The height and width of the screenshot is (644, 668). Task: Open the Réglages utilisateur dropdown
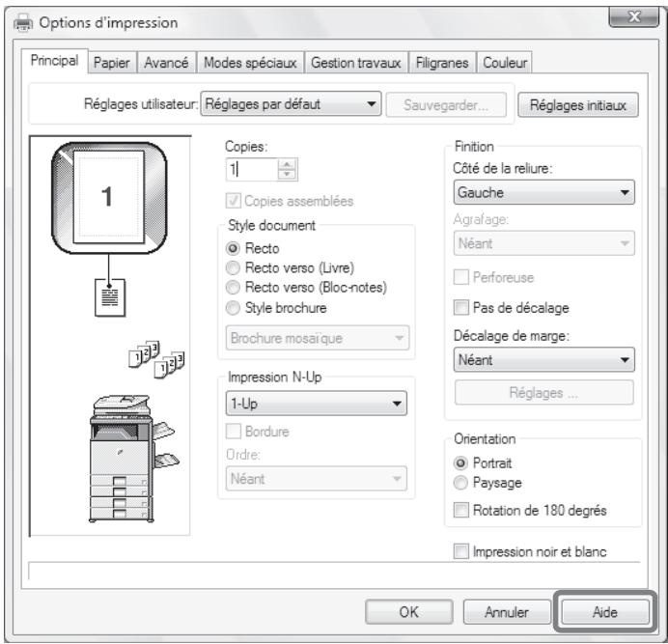coord(291,104)
